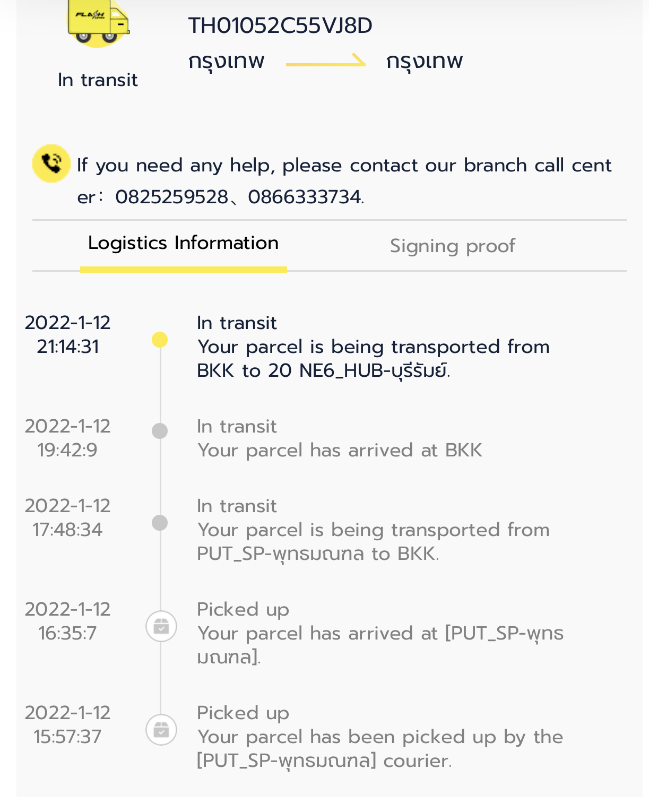Image resolution: width=649 pixels, height=812 pixels.
Task: Call branch number 0866333734
Action: [x=305, y=197]
